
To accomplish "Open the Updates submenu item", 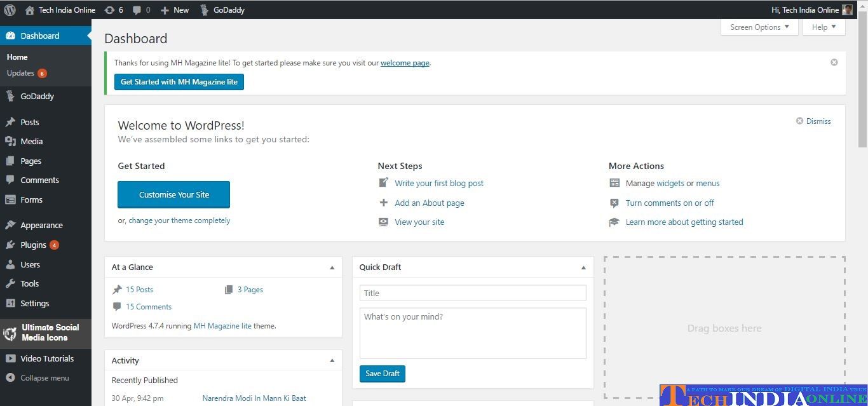I will [27, 73].
